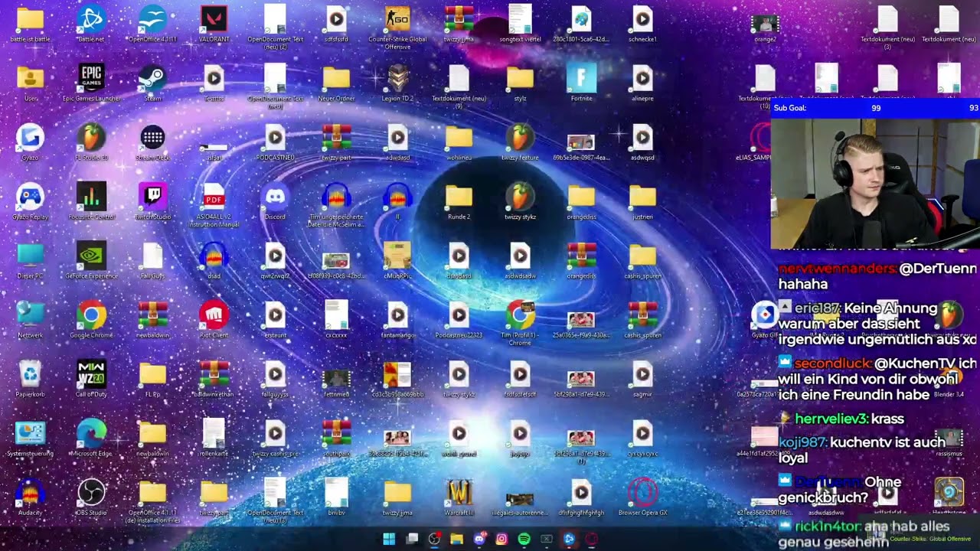Open the twizzy feature FL project file
This screenshot has height=551, width=980.
(x=520, y=142)
